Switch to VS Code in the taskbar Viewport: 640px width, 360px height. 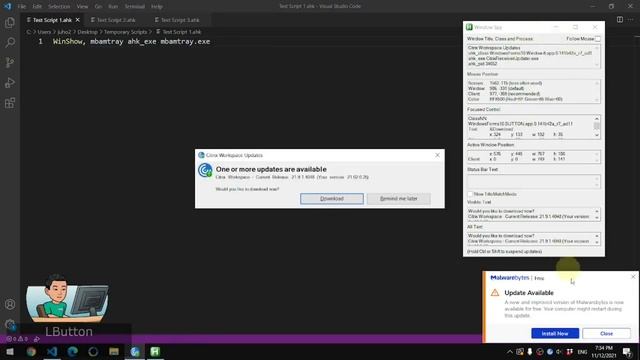coord(52,351)
